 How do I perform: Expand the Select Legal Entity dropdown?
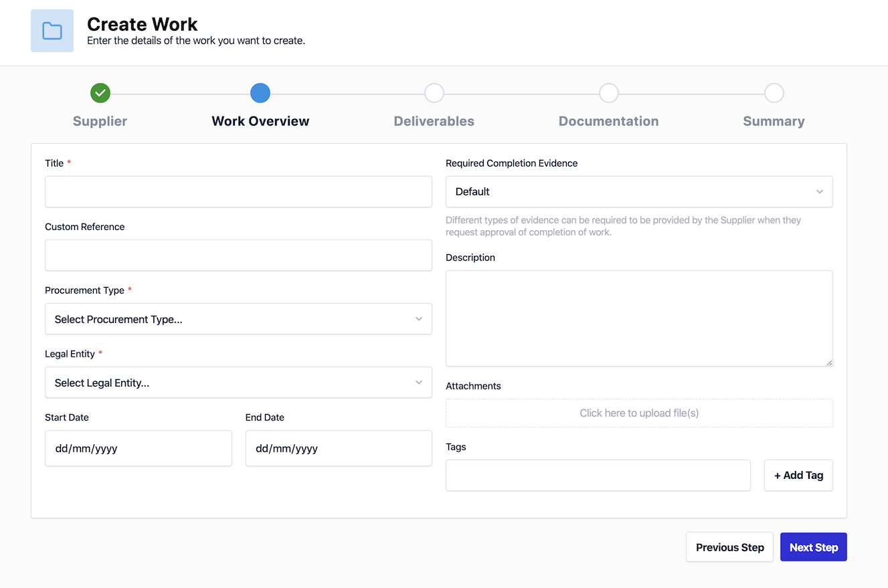tap(238, 383)
